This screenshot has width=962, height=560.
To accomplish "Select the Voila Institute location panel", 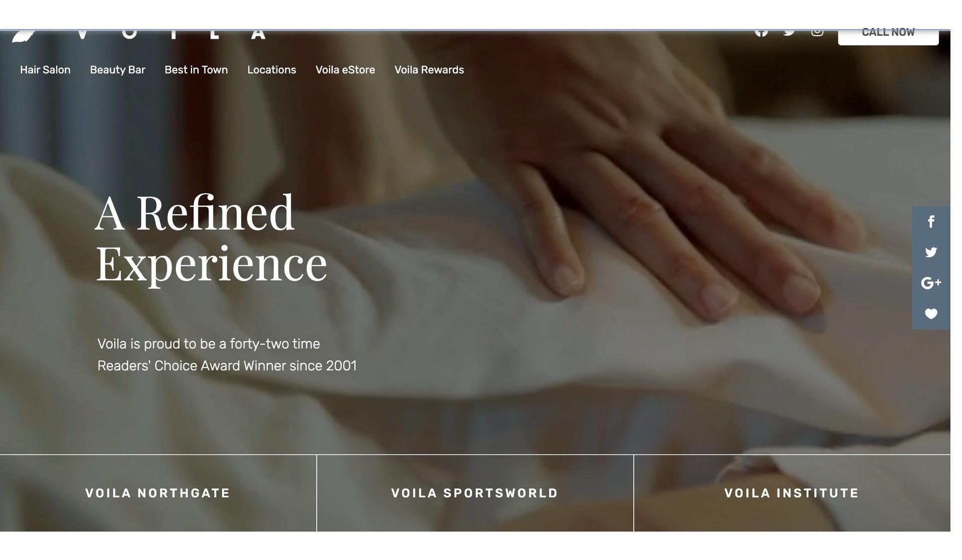I will 792,493.
